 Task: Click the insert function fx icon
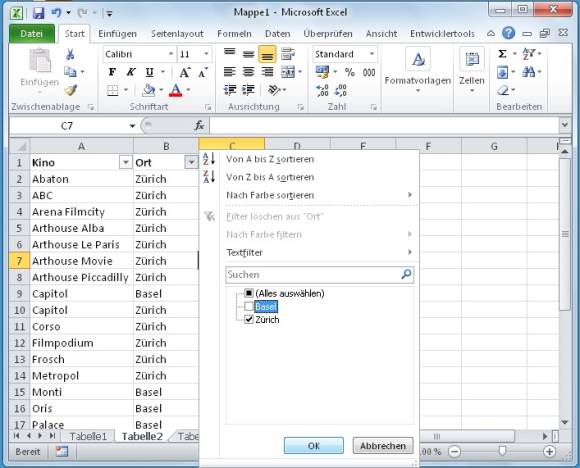[x=199, y=126]
